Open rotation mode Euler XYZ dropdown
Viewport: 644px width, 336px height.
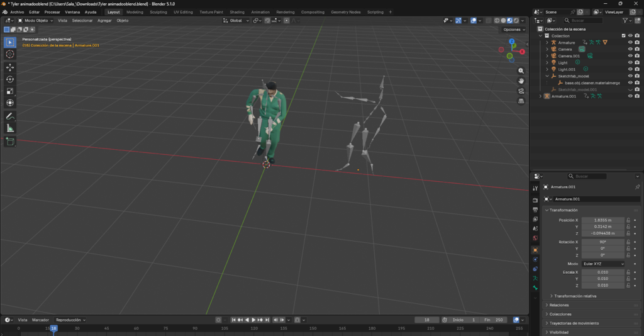pos(603,264)
